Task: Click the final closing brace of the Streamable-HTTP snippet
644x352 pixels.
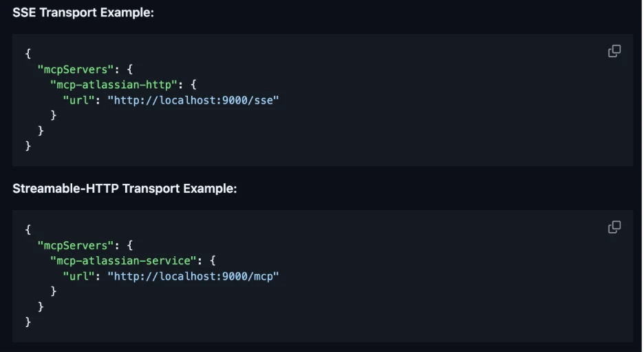Action: 28,322
